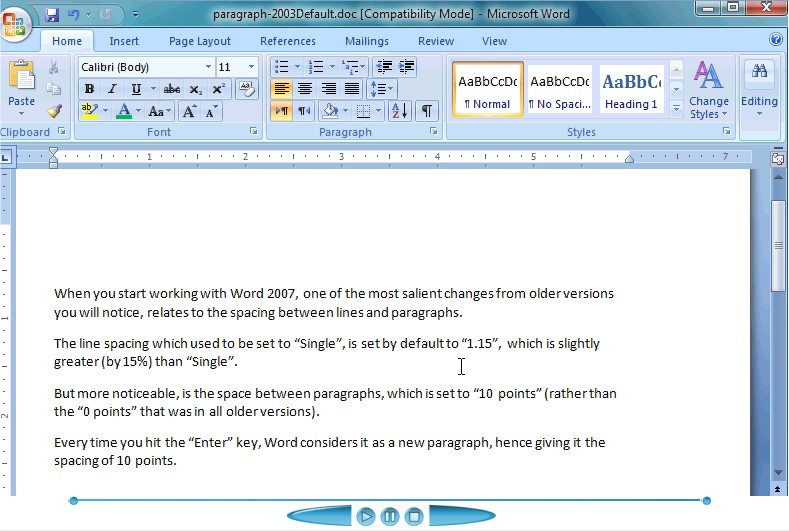
Task: Open borders dropdown arrow
Action: pos(378,111)
